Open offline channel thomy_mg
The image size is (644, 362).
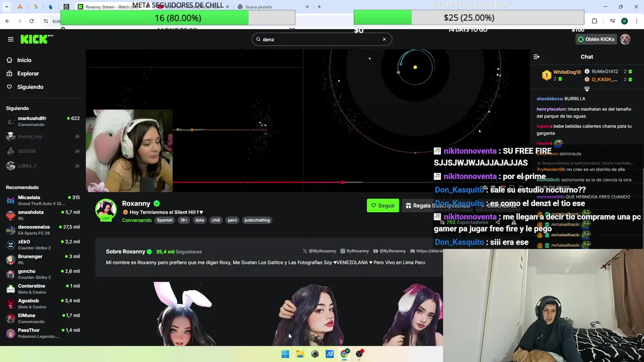tap(43, 136)
